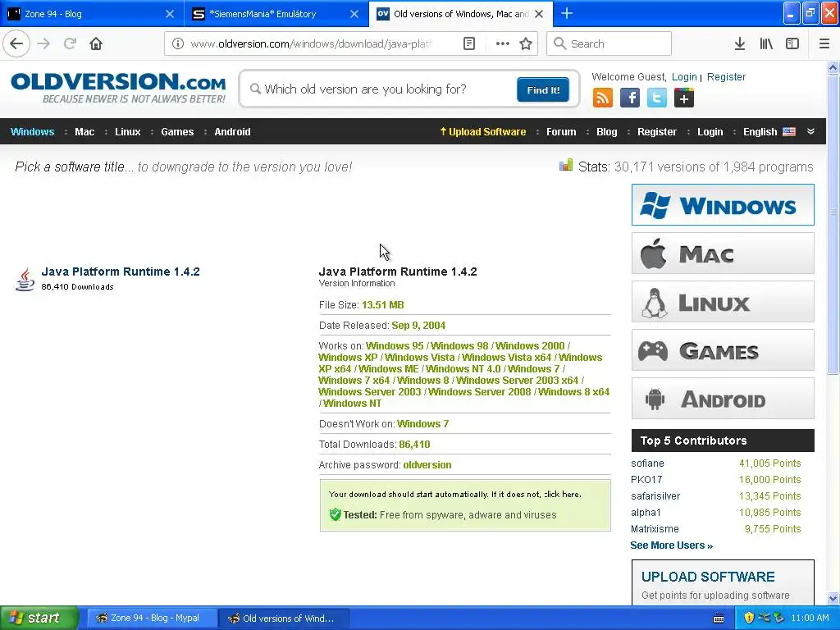Open the large Windows category banner
Image resolution: width=840 pixels, height=630 pixels.
coord(723,204)
